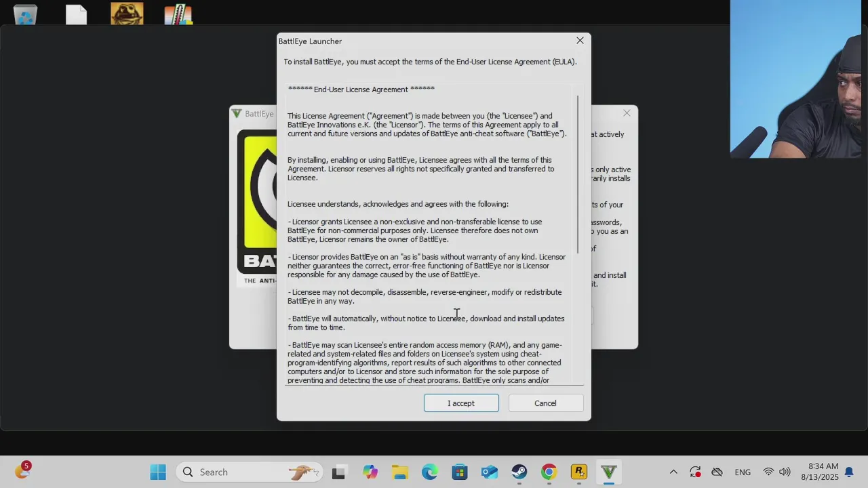Click the sync status tray icon
868x488 pixels.
point(695,472)
